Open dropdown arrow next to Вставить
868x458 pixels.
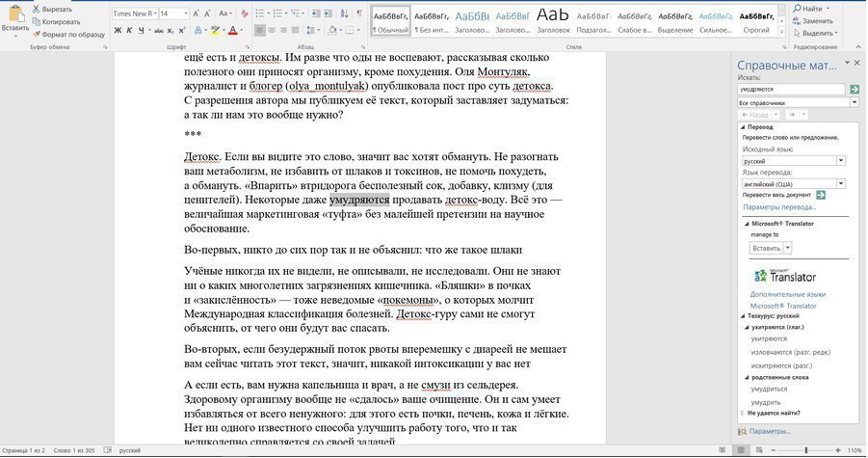(x=788, y=248)
